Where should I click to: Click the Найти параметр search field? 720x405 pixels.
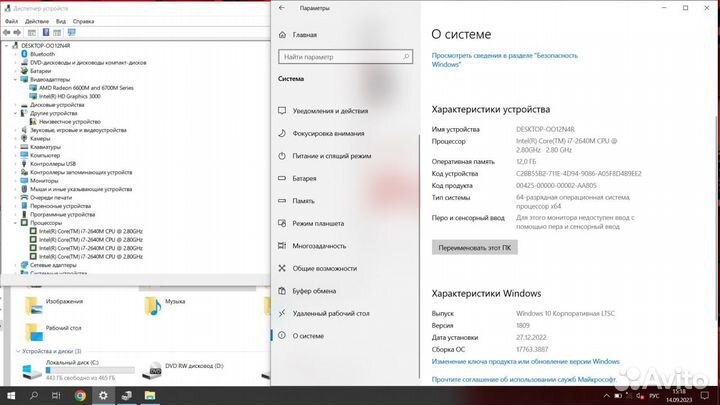click(x=345, y=57)
